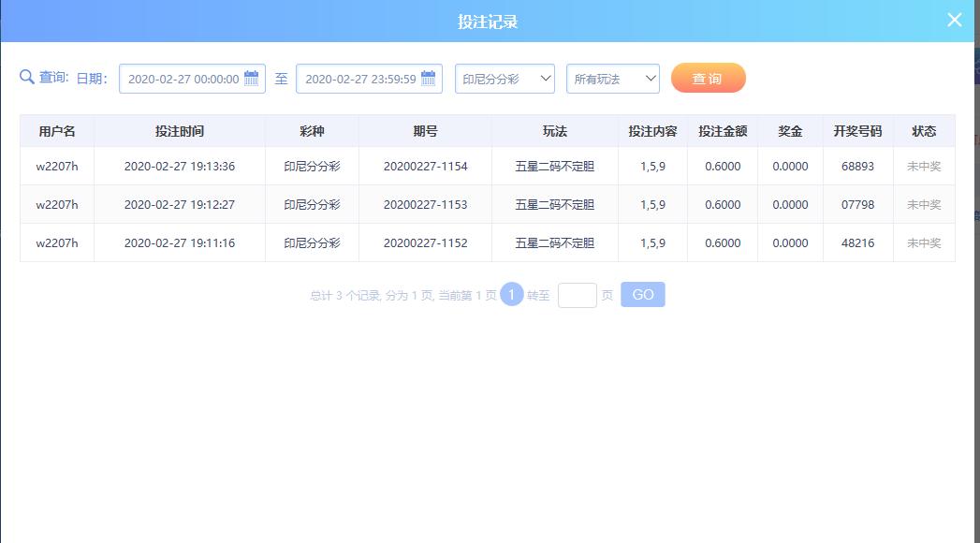Viewport: 980px width, 543px height.
Task: Click 未中奖 status in 1152 row
Action: click(924, 243)
